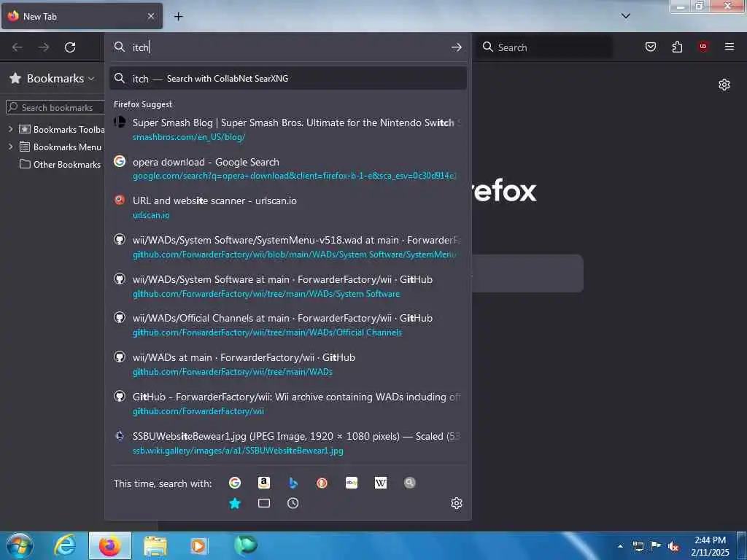Select the New Tab tab

pyautogui.click(x=82, y=16)
